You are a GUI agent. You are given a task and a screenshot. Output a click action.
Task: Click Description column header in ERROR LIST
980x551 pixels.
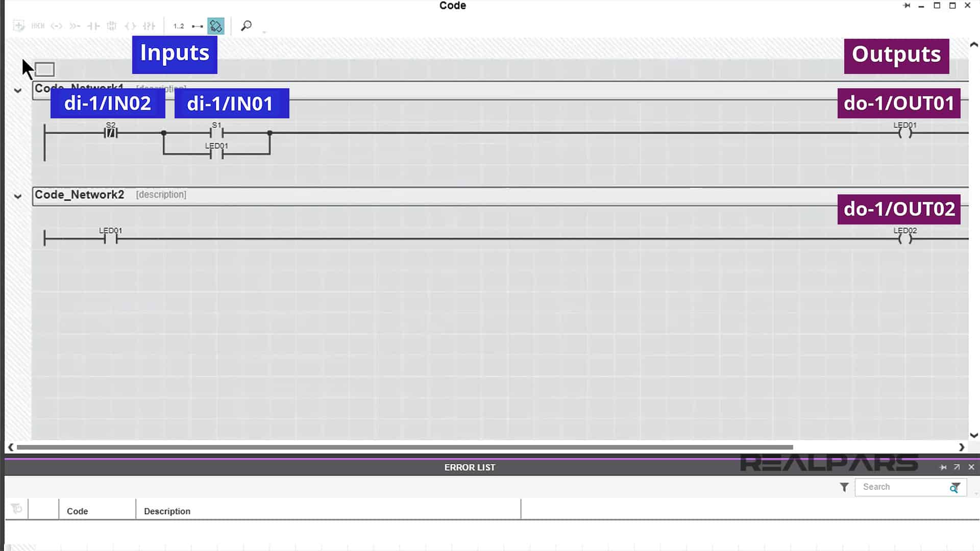click(x=166, y=511)
